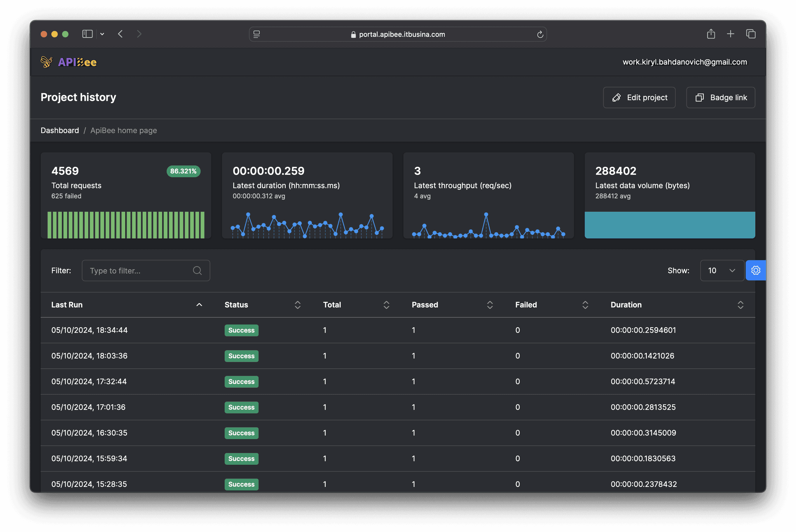Click the portal.apibee.itbusina.com address bar

398,34
